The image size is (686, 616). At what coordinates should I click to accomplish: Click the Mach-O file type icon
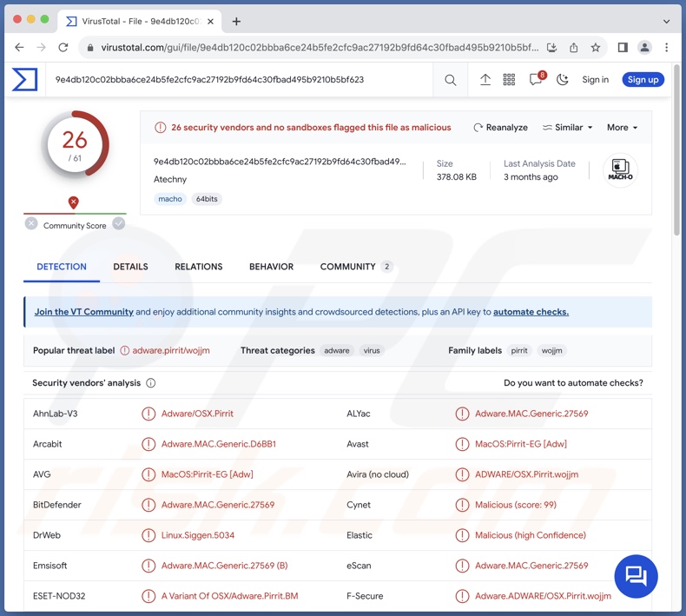(620, 170)
